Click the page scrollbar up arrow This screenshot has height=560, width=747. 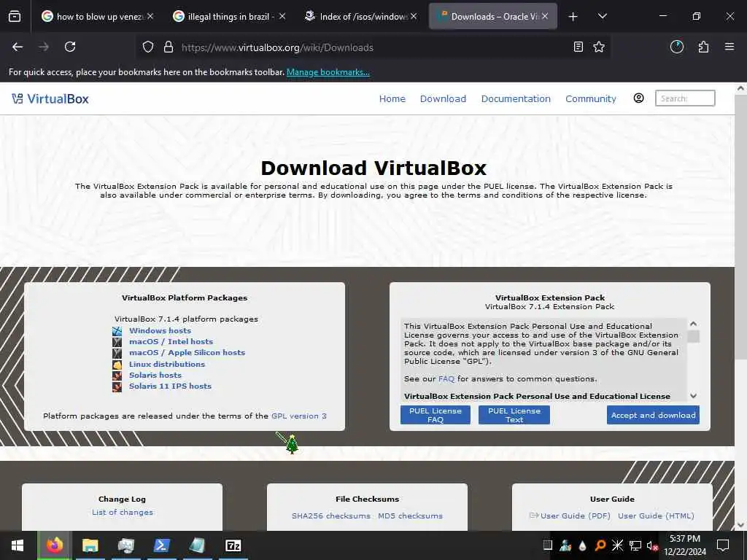(x=740, y=88)
